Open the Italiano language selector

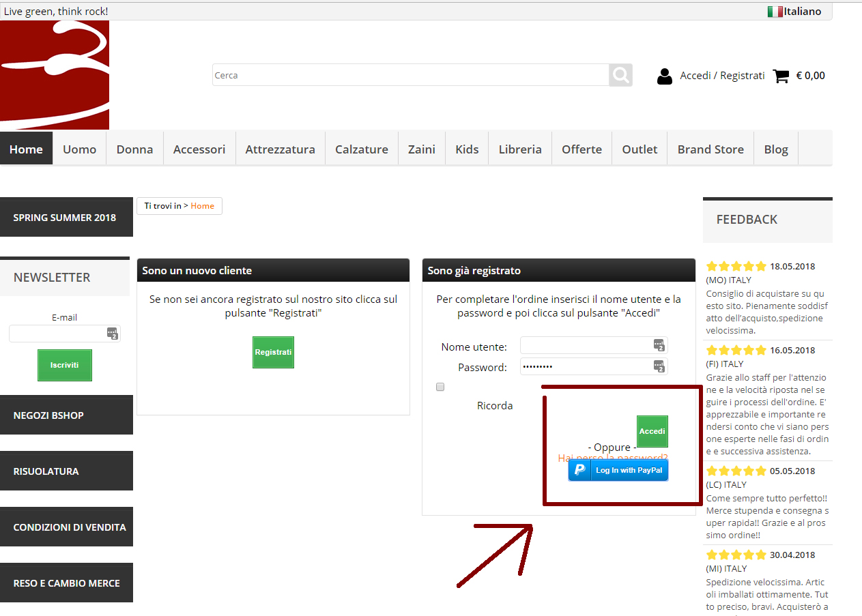coord(794,12)
